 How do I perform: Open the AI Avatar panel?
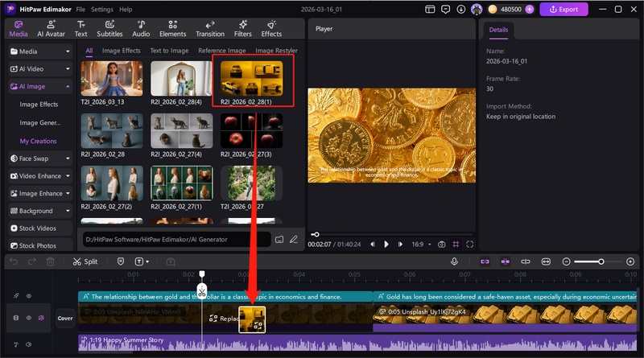tap(51, 29)
